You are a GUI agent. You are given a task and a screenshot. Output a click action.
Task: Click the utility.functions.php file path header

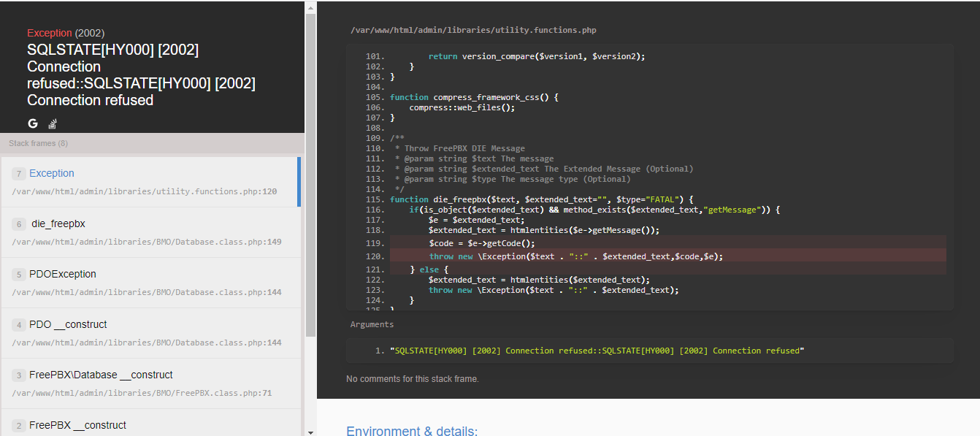[x=473, y=31]
